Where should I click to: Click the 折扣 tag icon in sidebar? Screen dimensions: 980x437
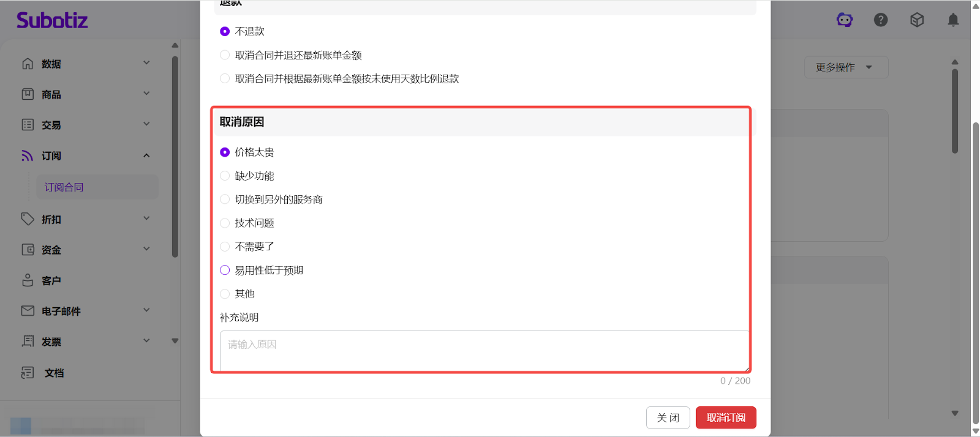coord(28,219)
